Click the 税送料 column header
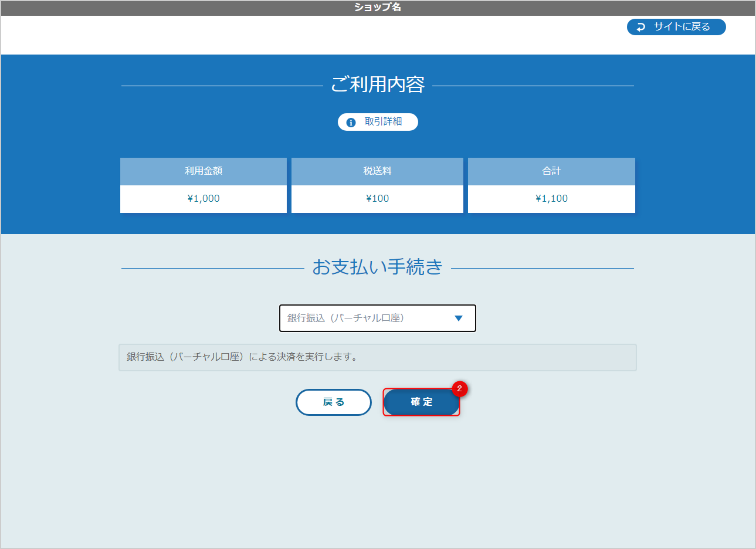This screenshot has width=756, height=549. (x=377, y=171)
